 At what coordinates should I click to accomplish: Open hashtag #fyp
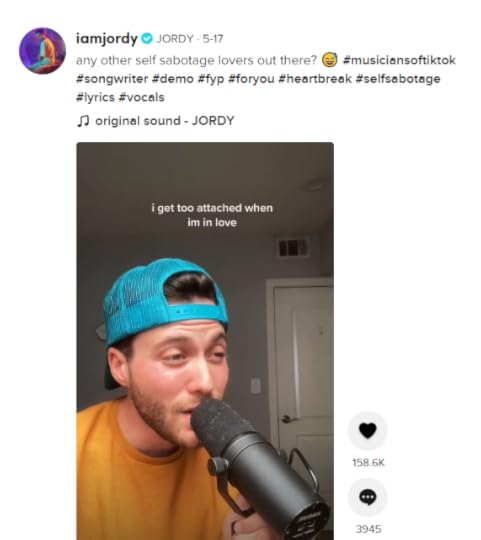211,79
